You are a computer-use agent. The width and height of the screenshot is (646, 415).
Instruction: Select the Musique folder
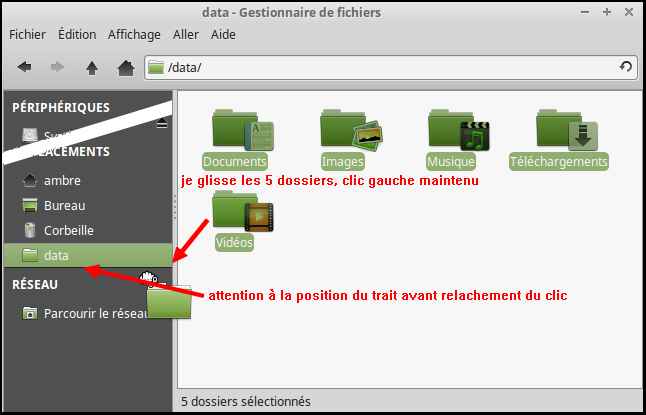click(x=451, y=140)
